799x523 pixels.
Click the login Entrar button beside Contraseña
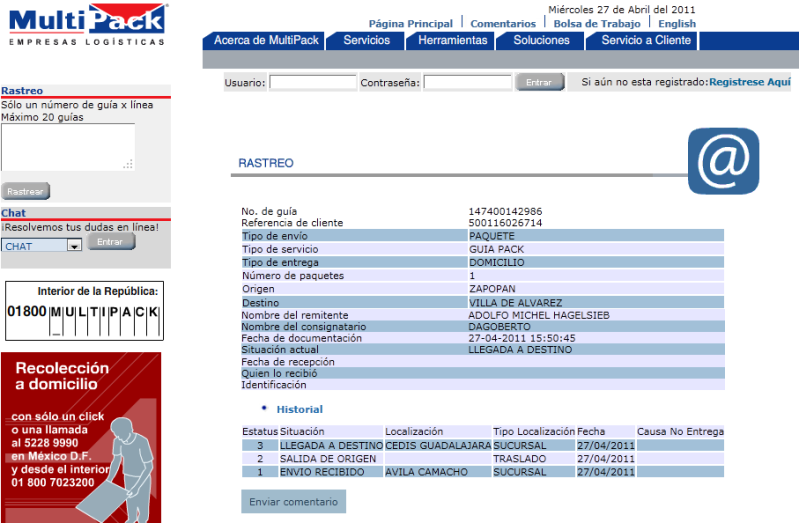540,82
